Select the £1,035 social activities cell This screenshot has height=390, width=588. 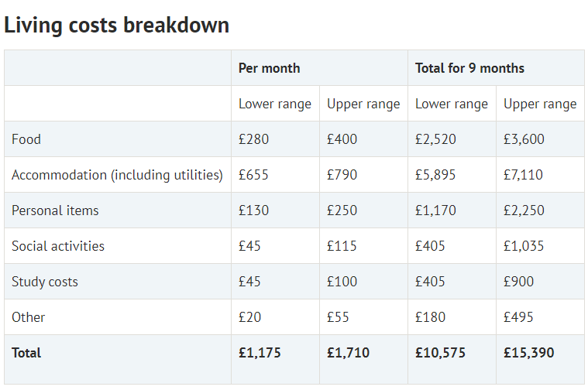[524, 246]
